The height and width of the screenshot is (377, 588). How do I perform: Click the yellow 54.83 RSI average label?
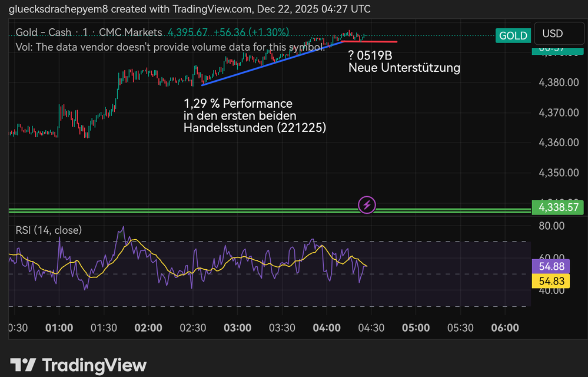tap(553, 281)
